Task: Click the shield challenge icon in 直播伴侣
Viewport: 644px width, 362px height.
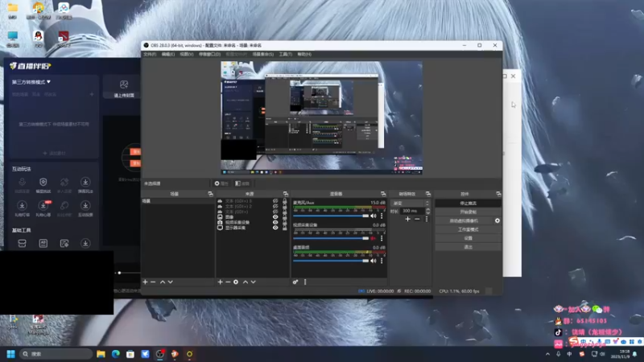Action: 43,182
